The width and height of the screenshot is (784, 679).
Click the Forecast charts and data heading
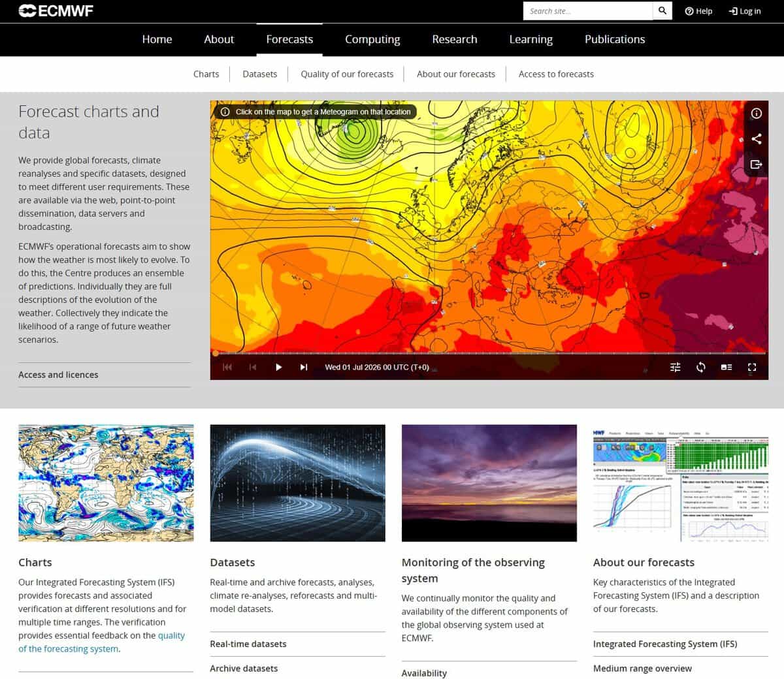[x=89, y=122]
